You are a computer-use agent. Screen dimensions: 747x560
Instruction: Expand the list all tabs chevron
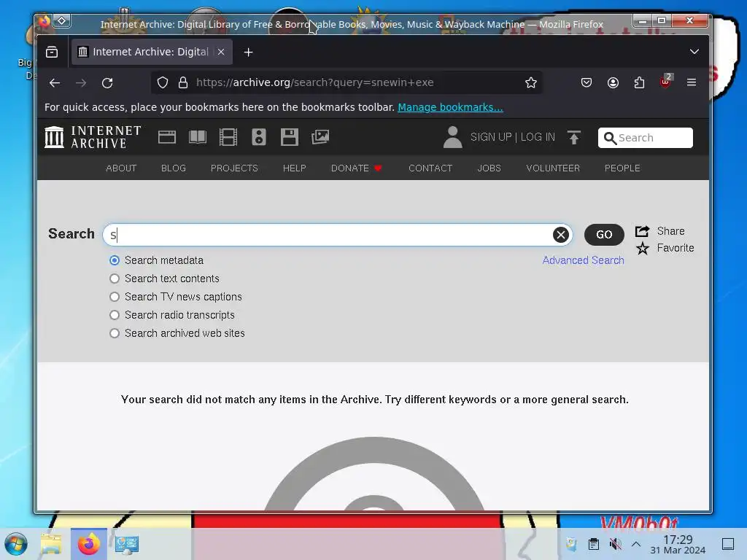pos(694,52)
